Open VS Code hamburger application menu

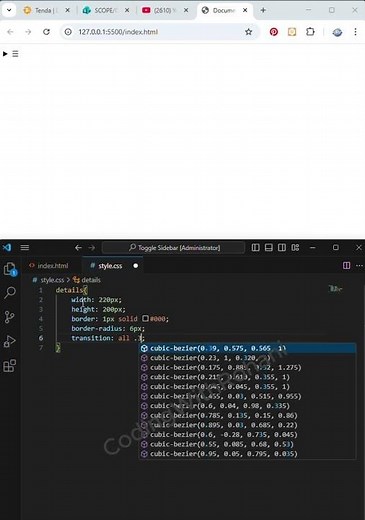point(25,247)
